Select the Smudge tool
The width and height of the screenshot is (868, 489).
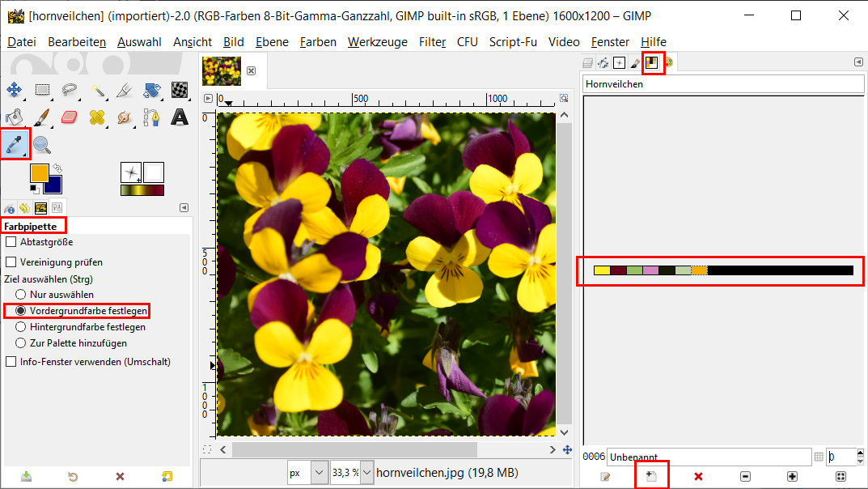tap(125, 117)
